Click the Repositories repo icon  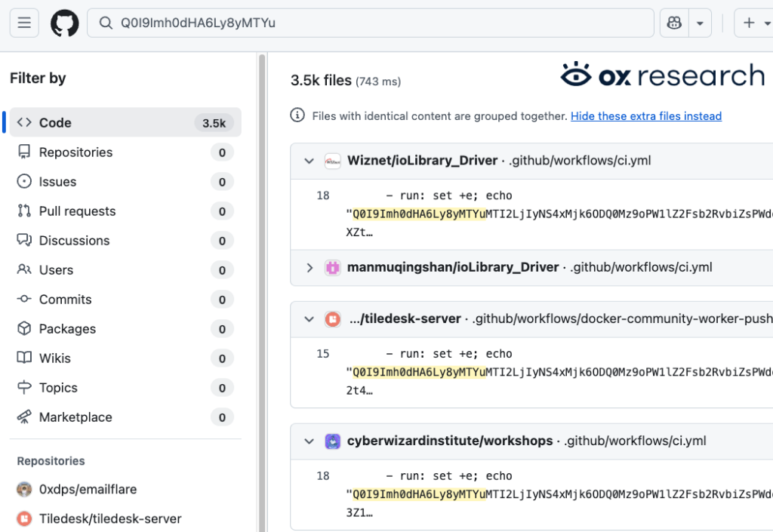click(24, 152)
